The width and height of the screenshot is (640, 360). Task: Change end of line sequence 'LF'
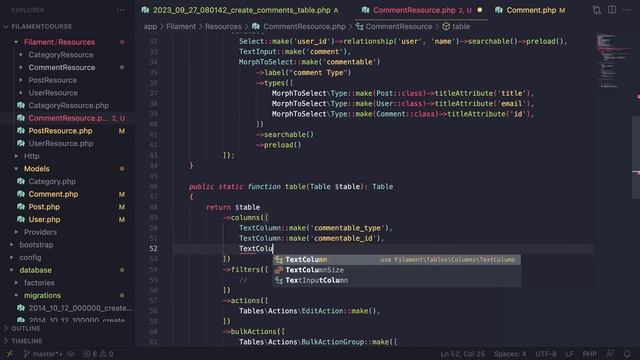click(x=569, y=354)
